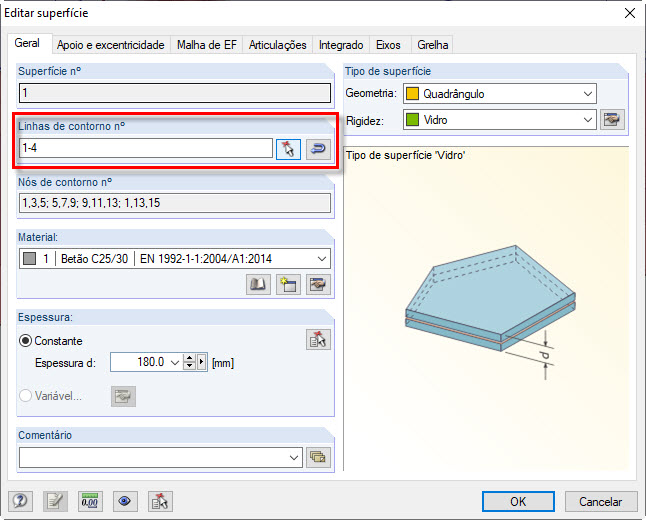Screen dimensions: 646x520
Task: Confirm with the OK button
Action: pyautogui.click(x=518, y=501)
